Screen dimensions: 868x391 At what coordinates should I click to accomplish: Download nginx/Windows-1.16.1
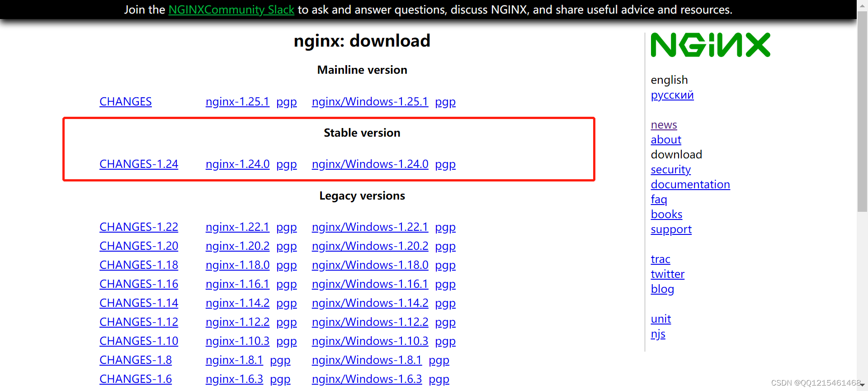(x=370, y=284)
